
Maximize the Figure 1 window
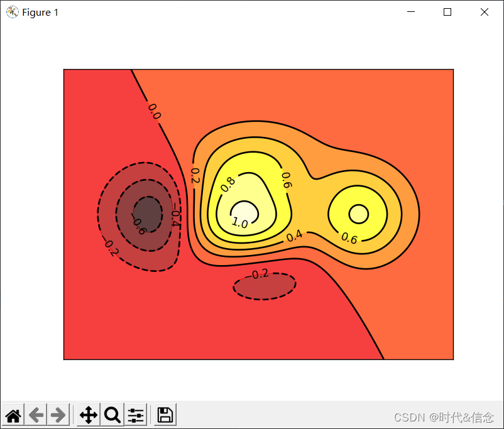click(x=447, y=12)
